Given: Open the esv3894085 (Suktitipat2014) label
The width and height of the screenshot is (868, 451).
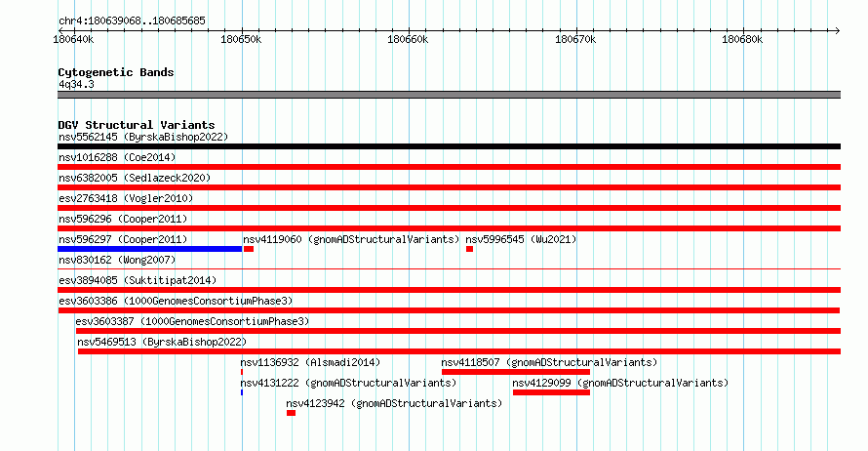Looking at the screenshot, I should click(138, 280).
